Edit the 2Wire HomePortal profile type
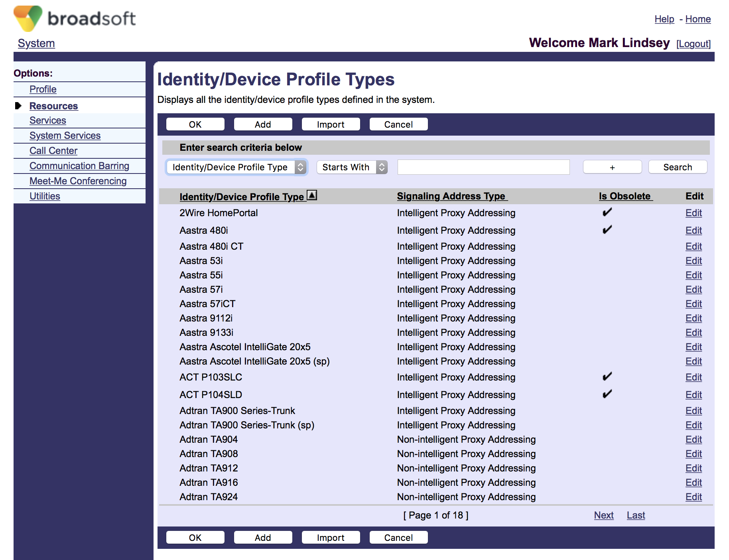The width and height of the screenshot is (729, 560). 694,213
